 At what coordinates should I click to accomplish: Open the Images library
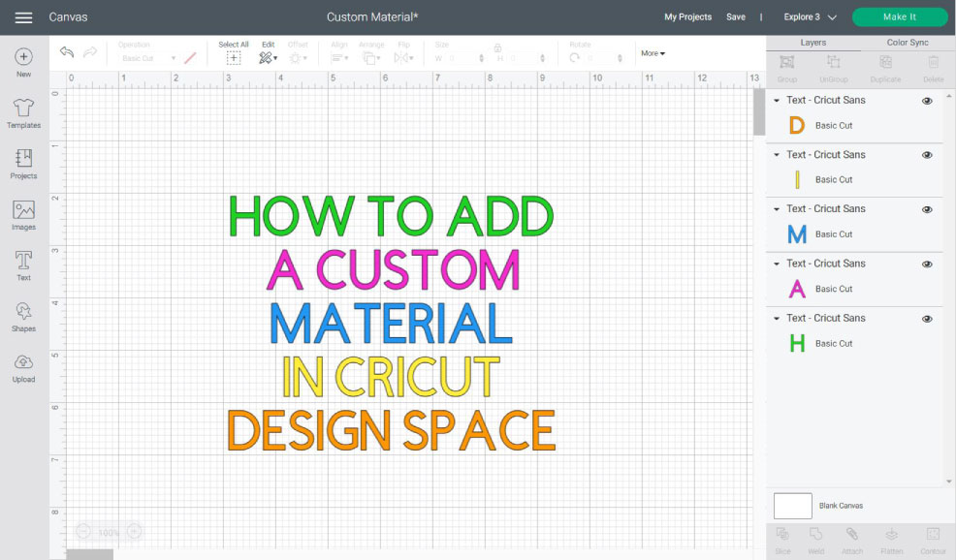tap(24, 215)
